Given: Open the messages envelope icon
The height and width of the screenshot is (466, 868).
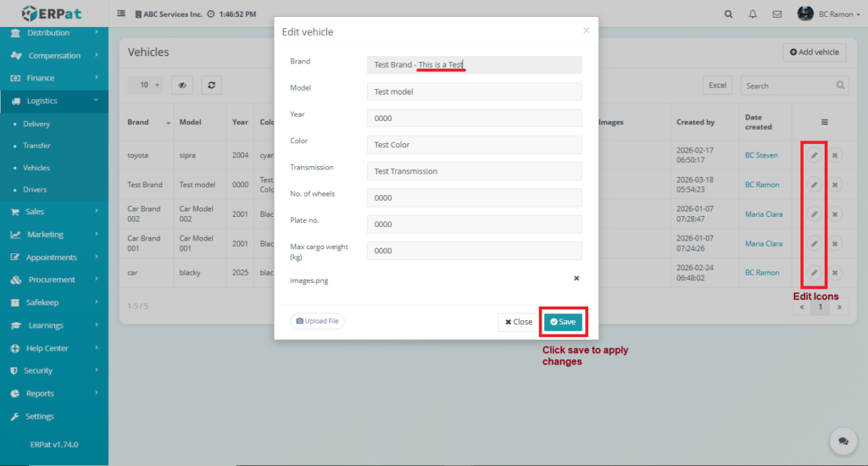Looking at the screenshot, I should (777, 14).
